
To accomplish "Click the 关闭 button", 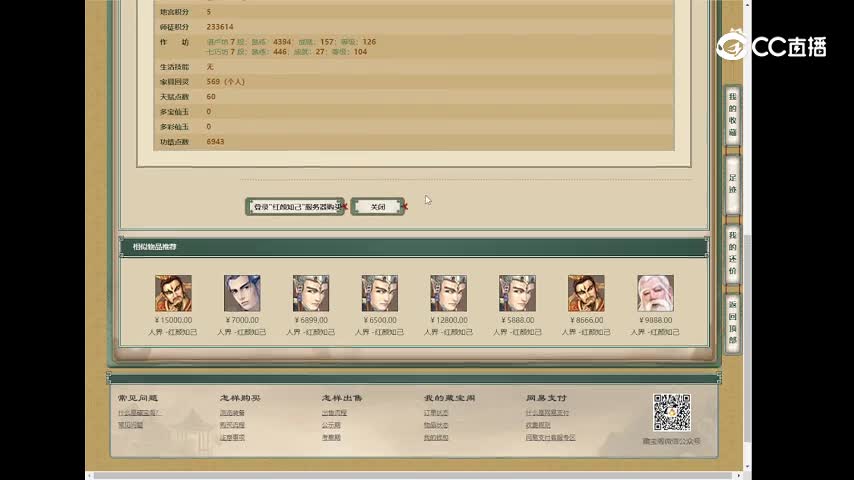I will click(x=378, y=206).
